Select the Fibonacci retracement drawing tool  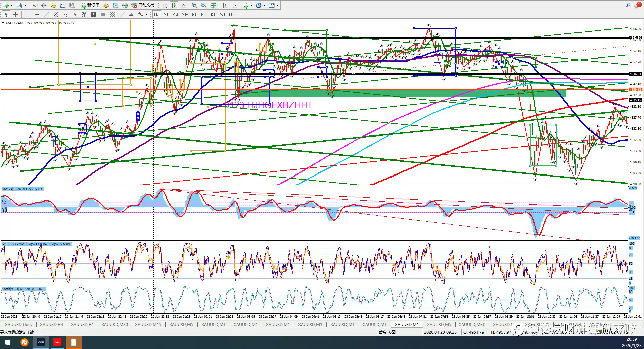point(65,14)
